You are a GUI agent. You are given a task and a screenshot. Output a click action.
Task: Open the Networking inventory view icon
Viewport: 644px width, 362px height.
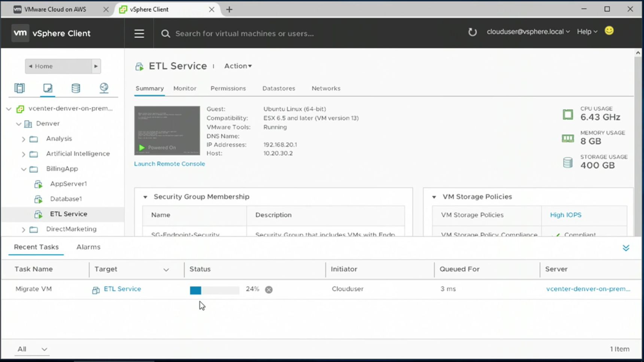pos(104,88)
